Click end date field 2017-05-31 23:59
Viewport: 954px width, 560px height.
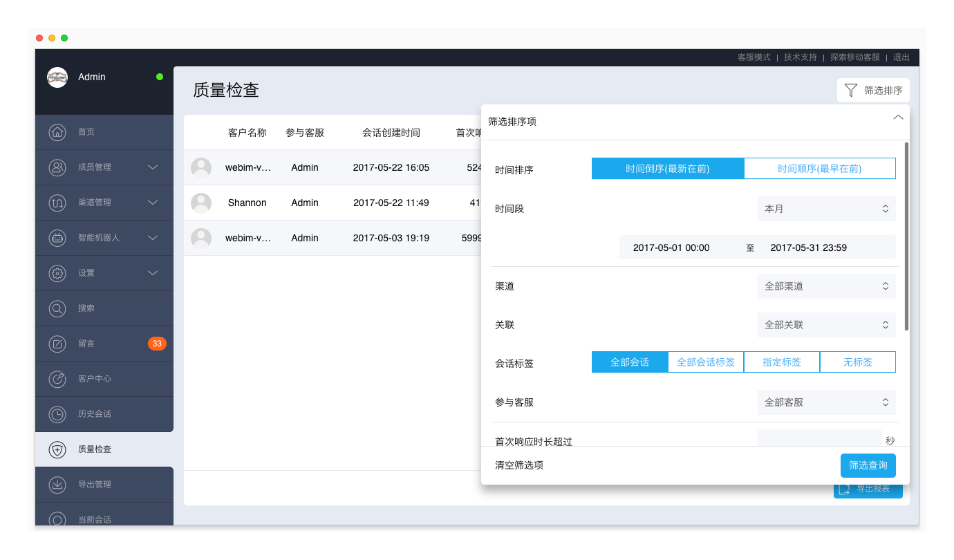[809, 248]
